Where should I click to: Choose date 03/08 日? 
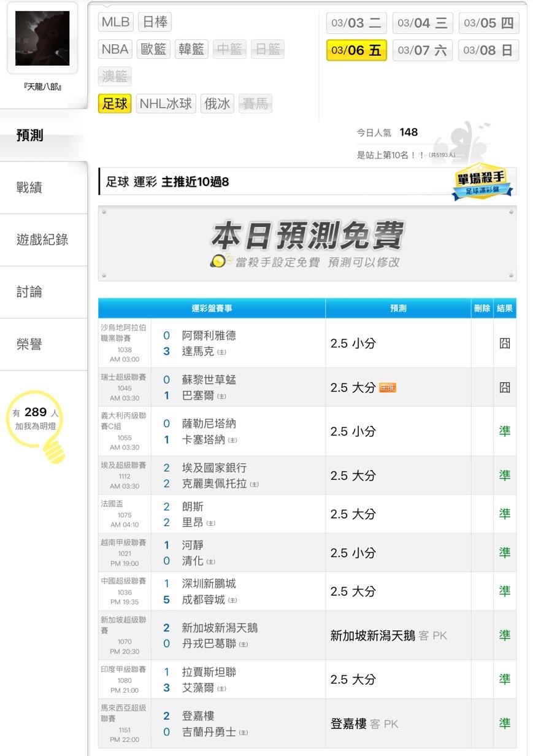(489, 50)
